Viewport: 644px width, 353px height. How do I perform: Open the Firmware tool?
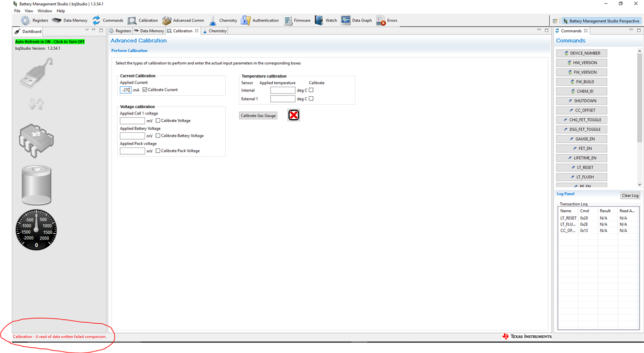(297, 20)
